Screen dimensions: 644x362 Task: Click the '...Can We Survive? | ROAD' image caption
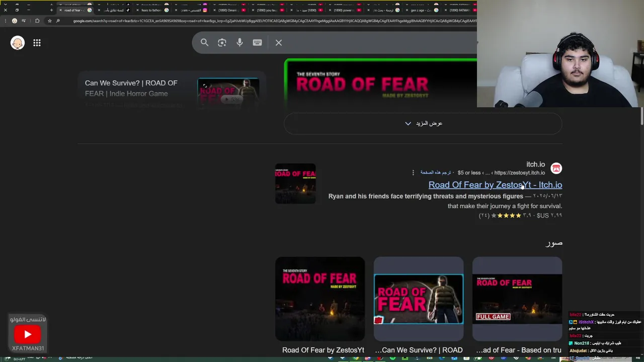tap(419, 350)
